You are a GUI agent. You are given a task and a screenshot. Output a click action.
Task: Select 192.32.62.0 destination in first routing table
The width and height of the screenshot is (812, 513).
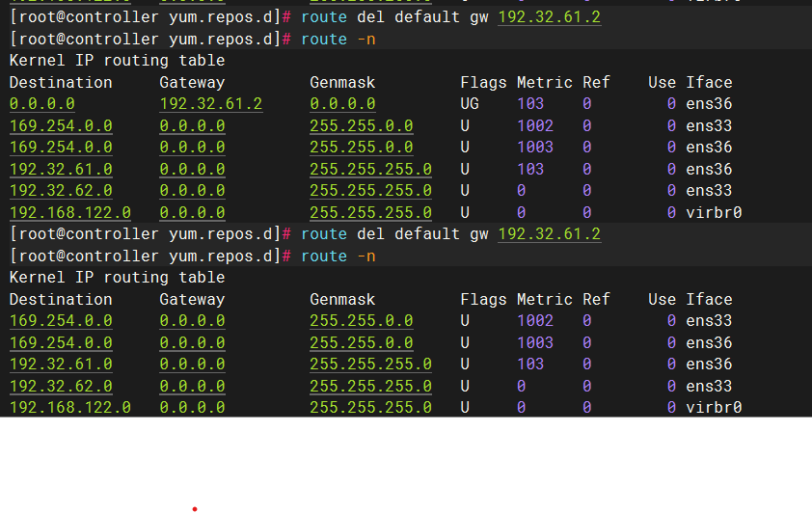(x=61, y=191)
